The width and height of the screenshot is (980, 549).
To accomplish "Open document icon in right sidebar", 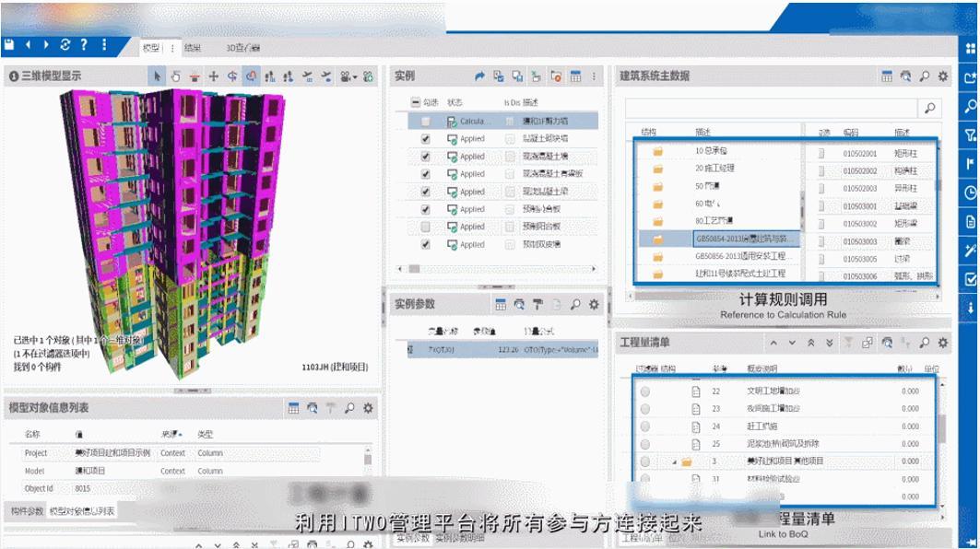I will (971, 222).
